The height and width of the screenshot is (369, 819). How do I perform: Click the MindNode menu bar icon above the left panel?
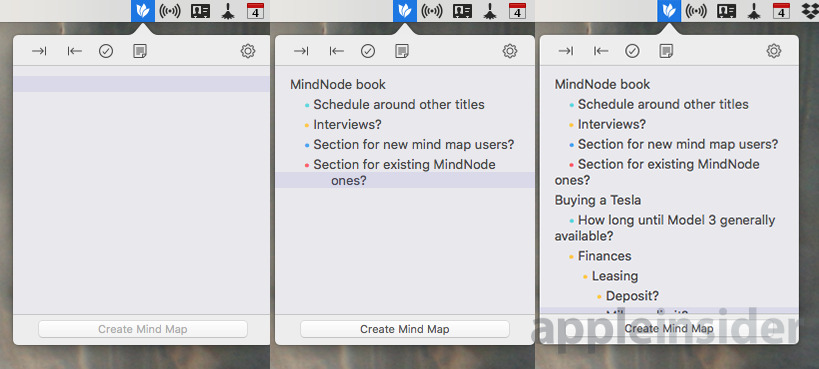point(143,11)
